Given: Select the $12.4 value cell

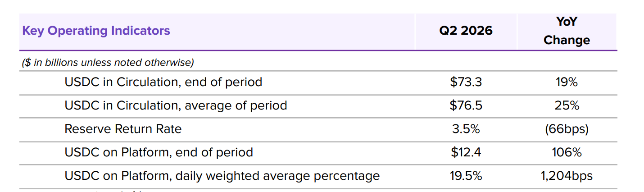Looking at the screenshot, I should 466,152.
